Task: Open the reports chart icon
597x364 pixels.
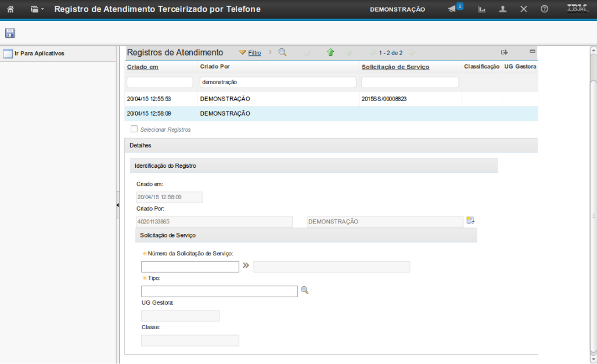Action: pyautogui.click(x=481, y=9)
